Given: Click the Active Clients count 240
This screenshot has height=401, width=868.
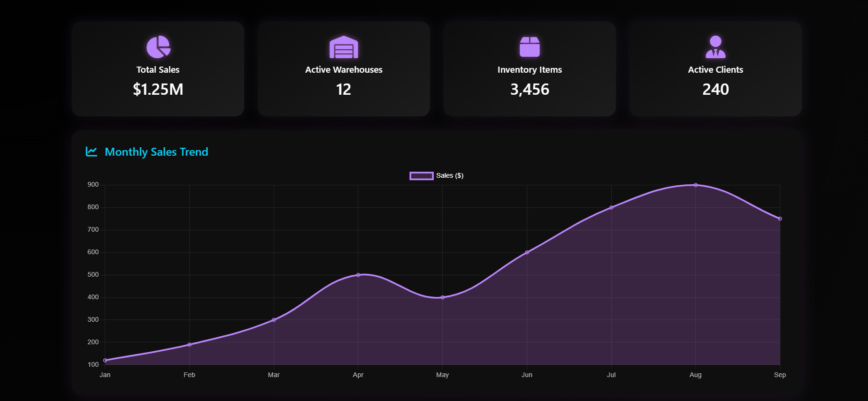Looking at the screenshot, I should click(715, 89).
